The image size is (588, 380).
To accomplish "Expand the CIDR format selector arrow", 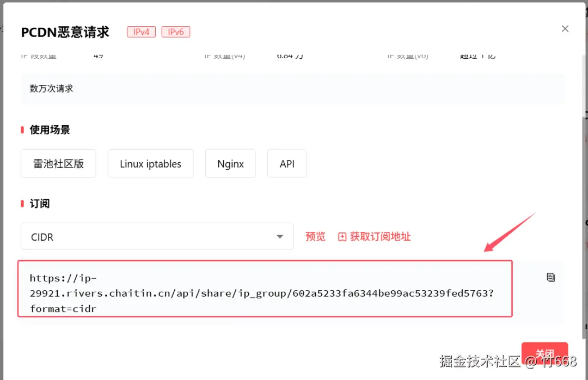I will [x=280, y=236].
